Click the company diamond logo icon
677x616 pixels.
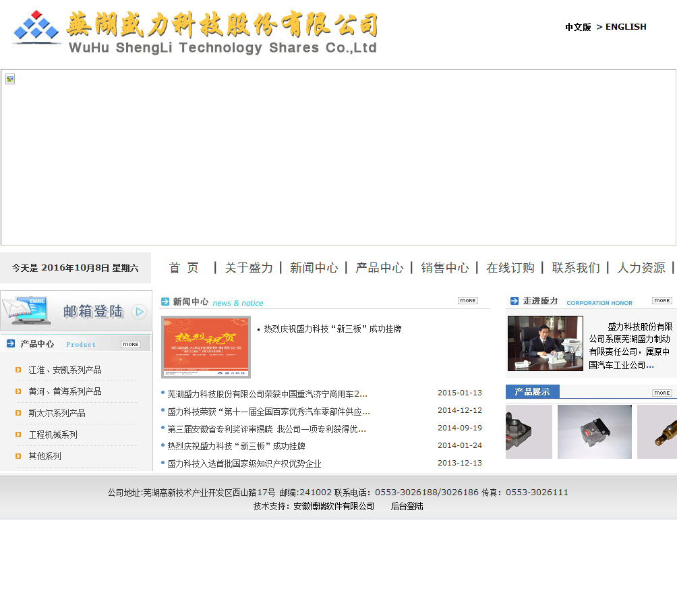click(x=36, y=27)
